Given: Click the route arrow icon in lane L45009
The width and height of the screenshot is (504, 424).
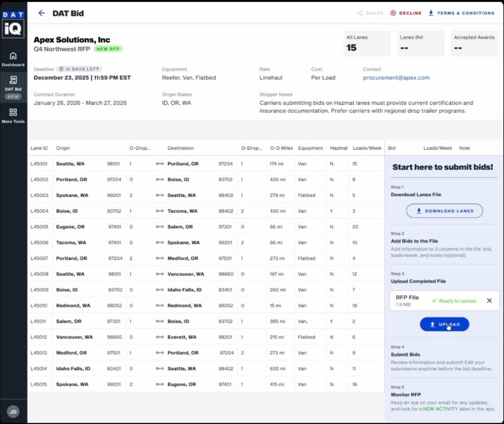Looking at the screenshot, I should click(x=160, y=290).
